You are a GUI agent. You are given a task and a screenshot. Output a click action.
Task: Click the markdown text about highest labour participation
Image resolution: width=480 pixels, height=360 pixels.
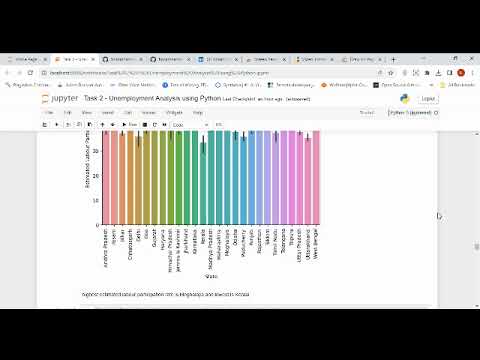point(166,294)
